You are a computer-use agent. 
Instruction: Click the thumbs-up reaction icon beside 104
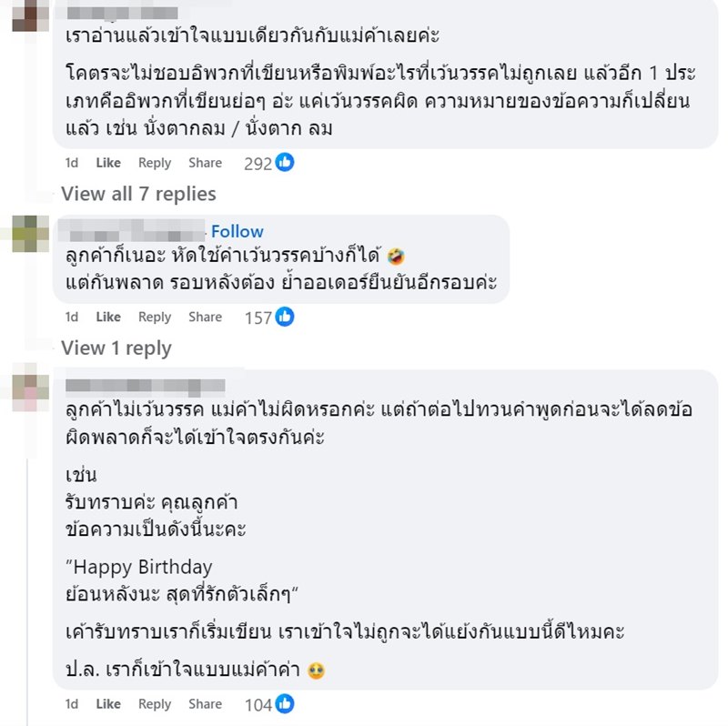(285, 703)
